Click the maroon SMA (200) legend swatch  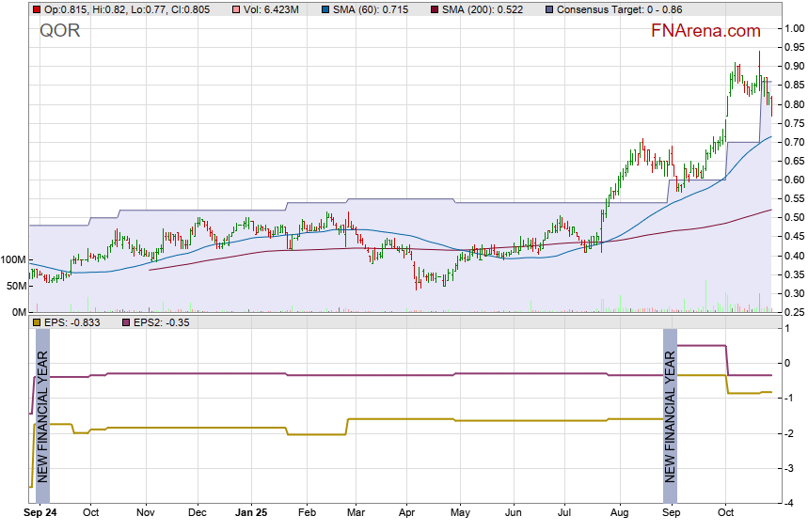click(433, 9)
